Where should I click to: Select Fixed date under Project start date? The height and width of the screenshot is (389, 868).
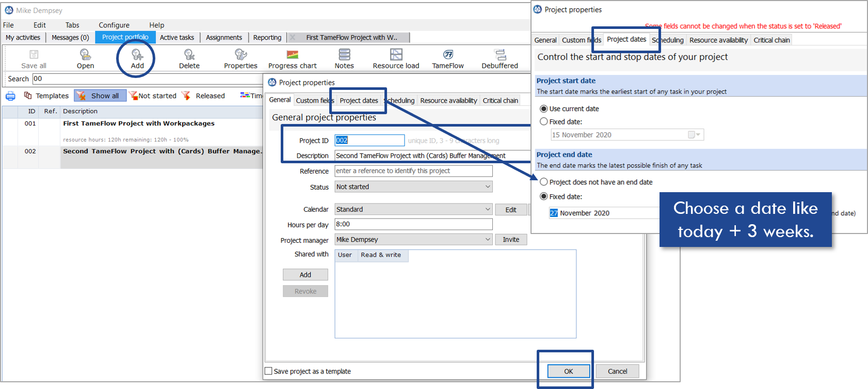(x=543, y=121)
